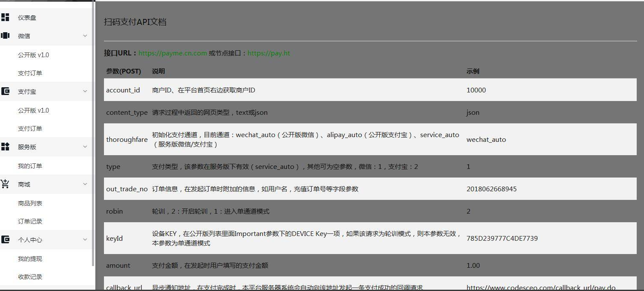Click the sidebar vertical scrollbar
Image resolution: width=644 pixels, height=291 pixels.
[x=94, y=129]
